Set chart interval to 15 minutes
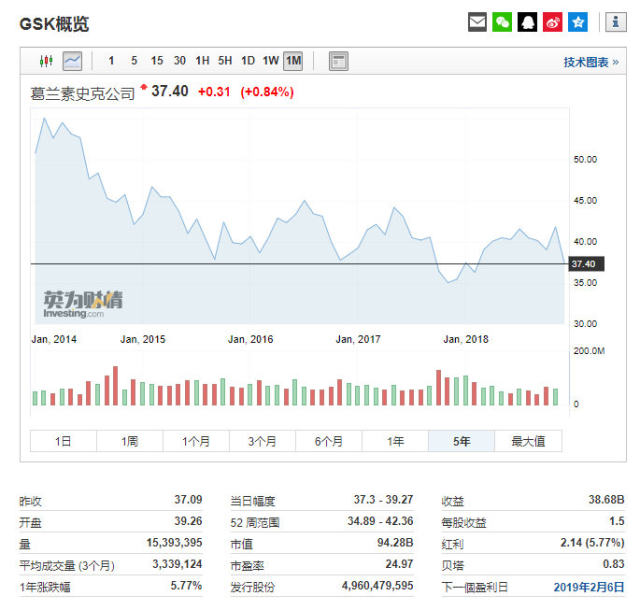640x610 pixels. tap(157, 61)
